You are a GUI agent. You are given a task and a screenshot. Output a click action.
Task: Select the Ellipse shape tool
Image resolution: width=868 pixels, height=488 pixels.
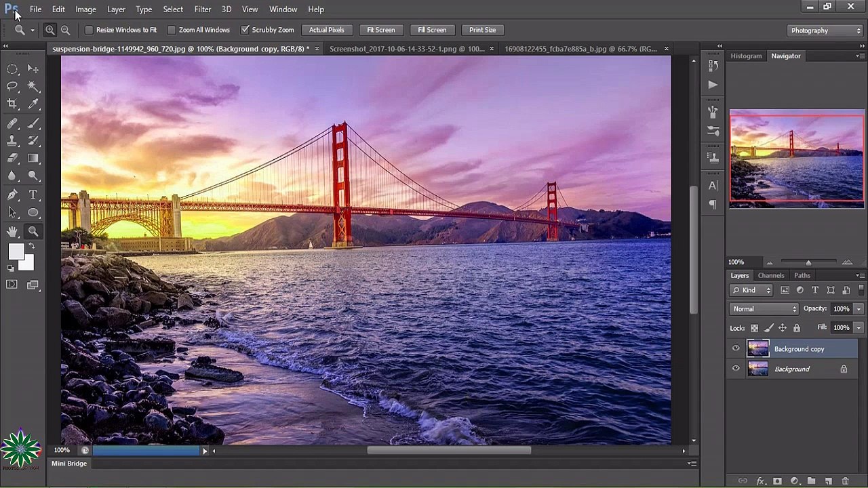coord(33,212)
